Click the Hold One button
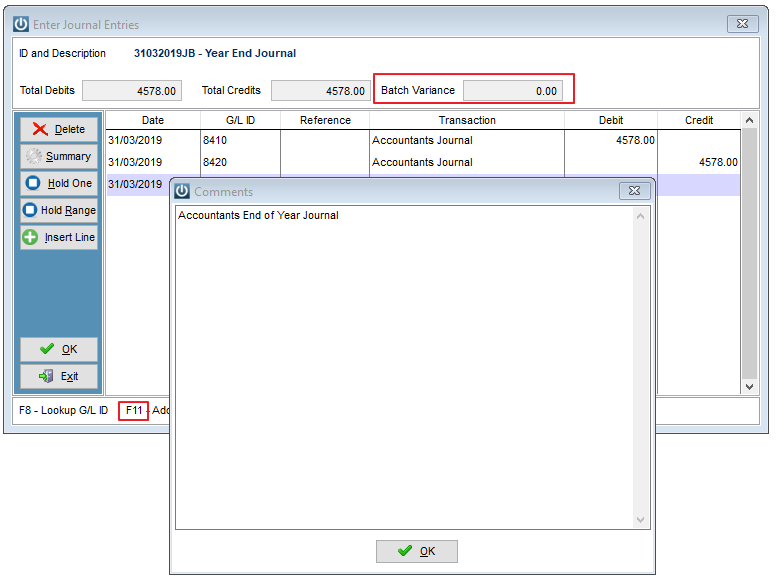This screenshot has height=582, width=784. tap(59, 184)
